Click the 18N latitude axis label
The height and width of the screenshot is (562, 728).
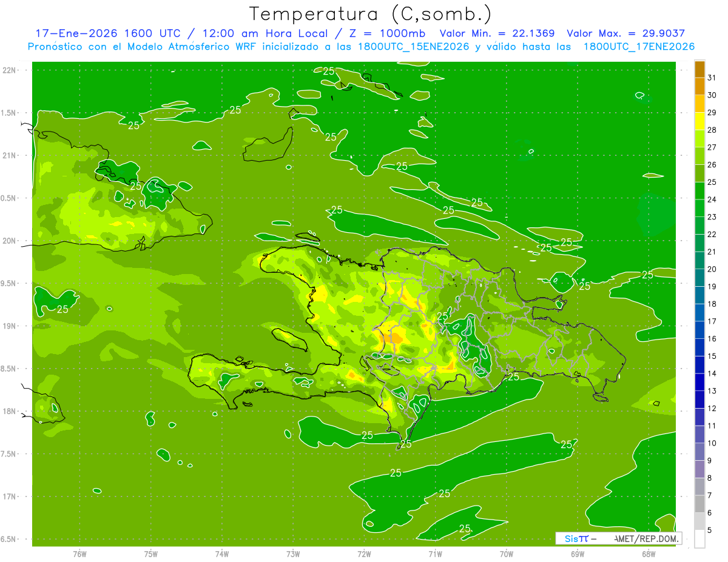pos(8,411)
